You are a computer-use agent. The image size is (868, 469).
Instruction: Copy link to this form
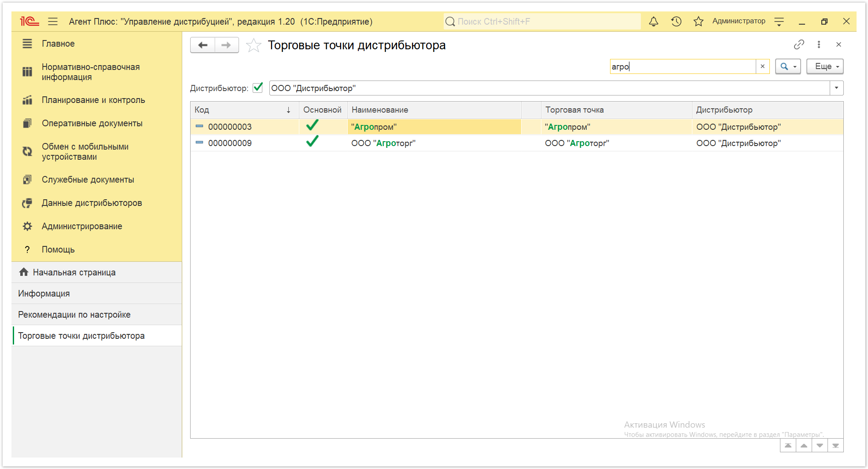[799, 44]
